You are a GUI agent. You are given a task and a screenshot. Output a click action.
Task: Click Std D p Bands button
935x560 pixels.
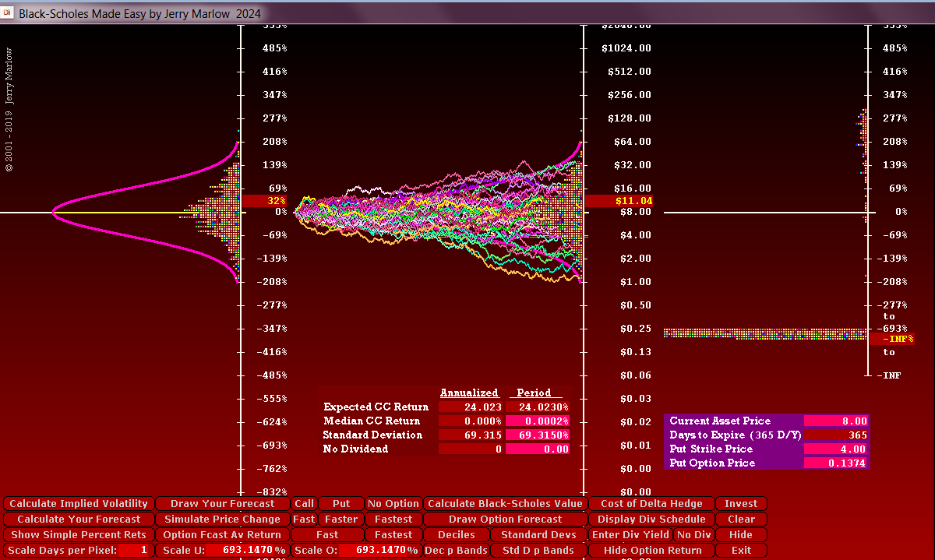(538, 551)
